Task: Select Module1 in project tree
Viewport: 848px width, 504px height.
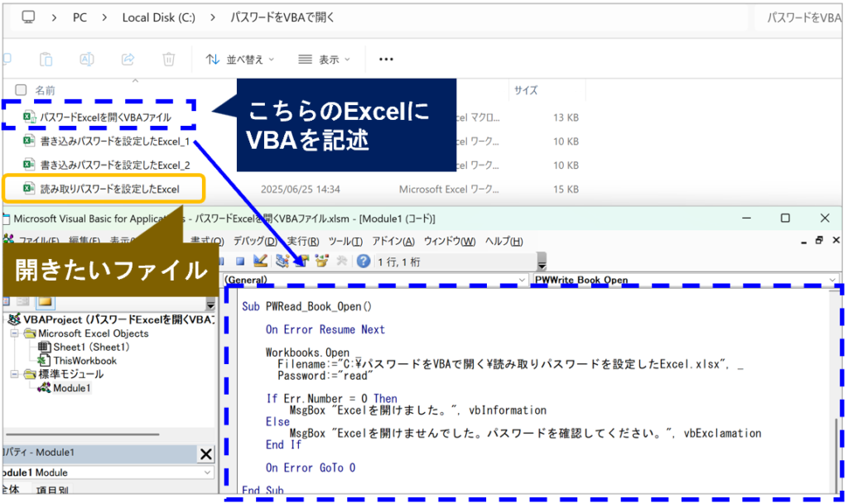Action: point(71,388)
